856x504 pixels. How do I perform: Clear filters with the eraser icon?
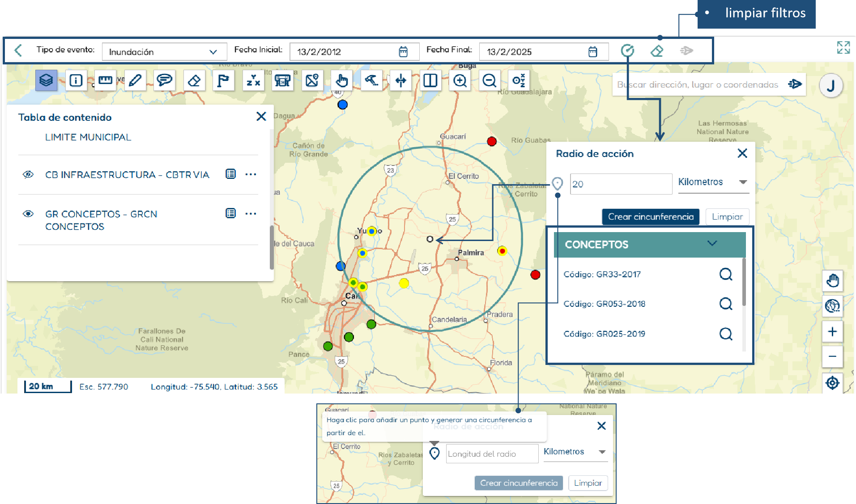[657, 51]
